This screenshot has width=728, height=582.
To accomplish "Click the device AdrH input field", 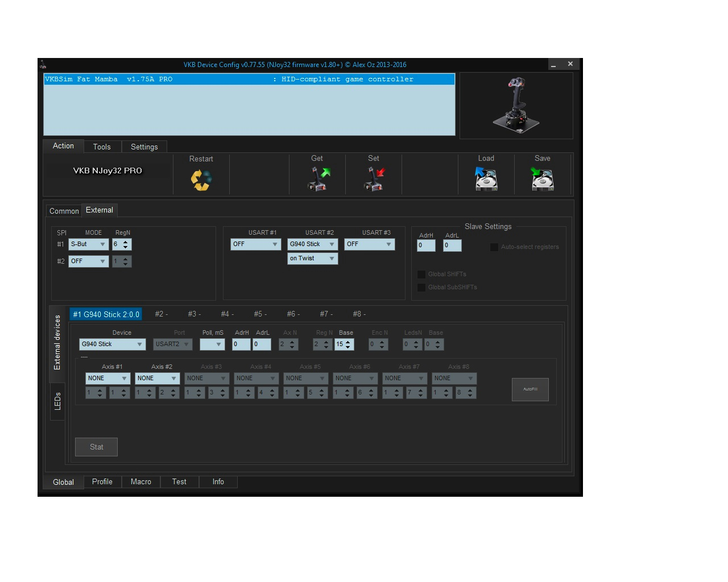I will point(241,344).
